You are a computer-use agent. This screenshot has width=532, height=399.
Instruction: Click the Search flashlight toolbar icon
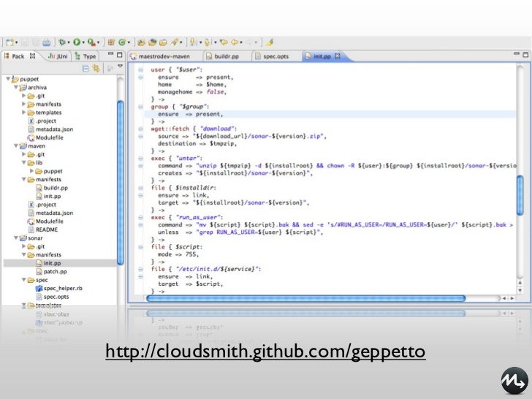175,42
